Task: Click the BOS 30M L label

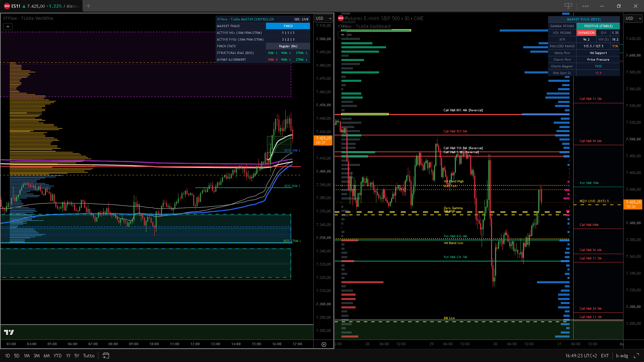Action: point(292,150)
